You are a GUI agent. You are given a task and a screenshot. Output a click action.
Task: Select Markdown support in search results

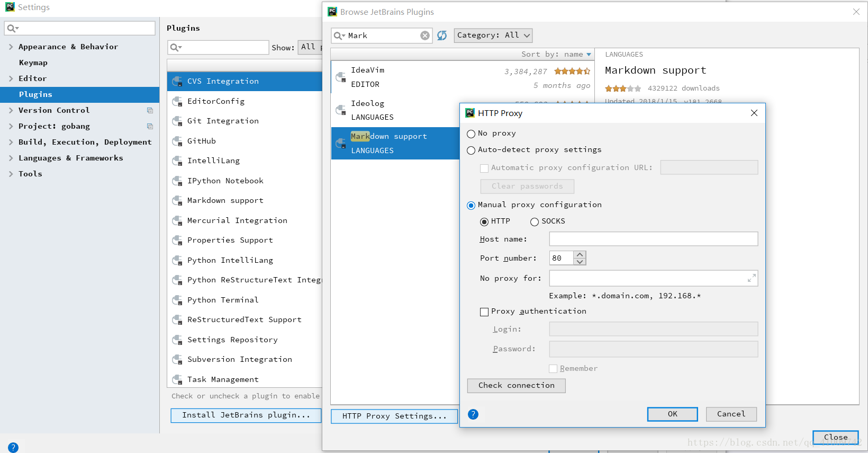pos(395,143)
